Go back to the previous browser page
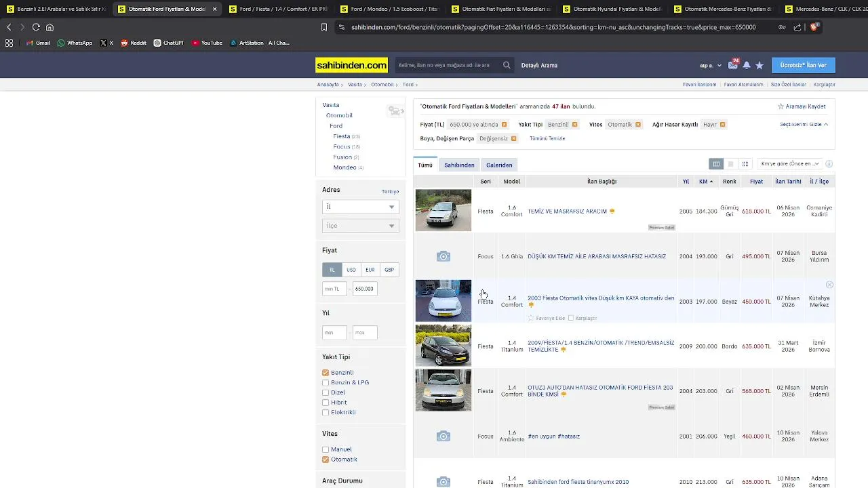The width and height of the screenshot is (868, 488). coord(9,27)
